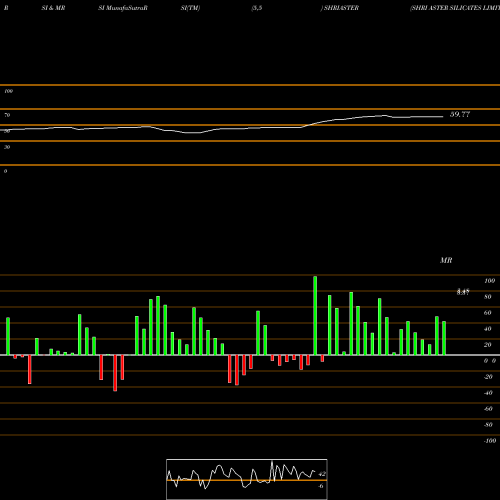Click the "SI & MR" header text
This screenshot has height=500, width=500.
(53, 8)
